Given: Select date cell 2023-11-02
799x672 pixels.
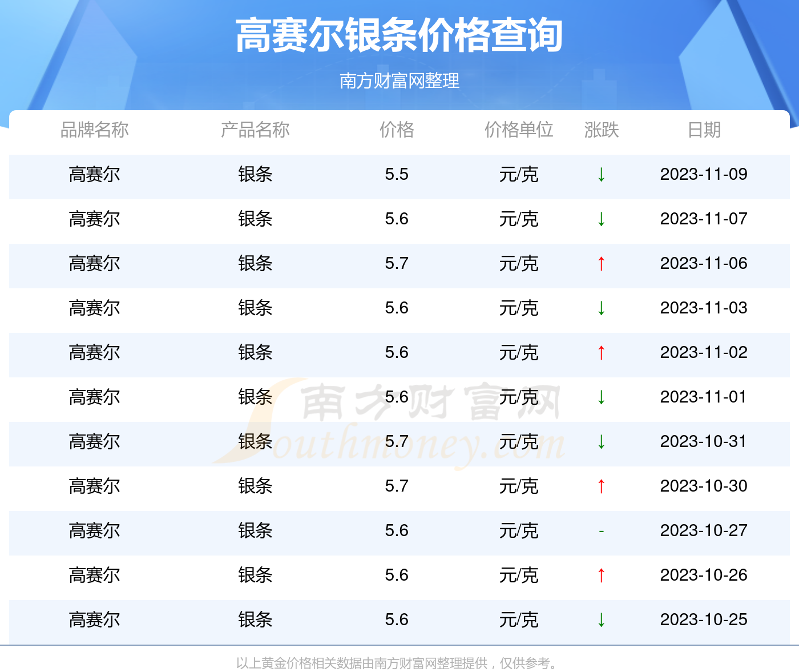Looking at the screenshot, I should [x=704, y=352].
